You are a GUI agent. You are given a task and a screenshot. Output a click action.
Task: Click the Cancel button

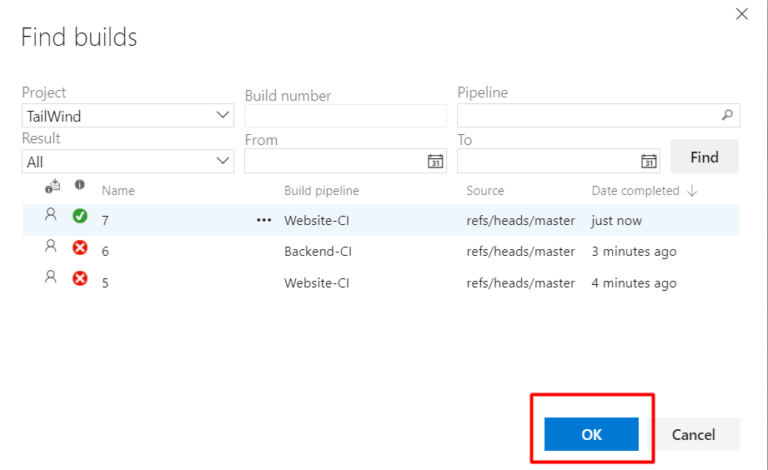coord(693,434)
